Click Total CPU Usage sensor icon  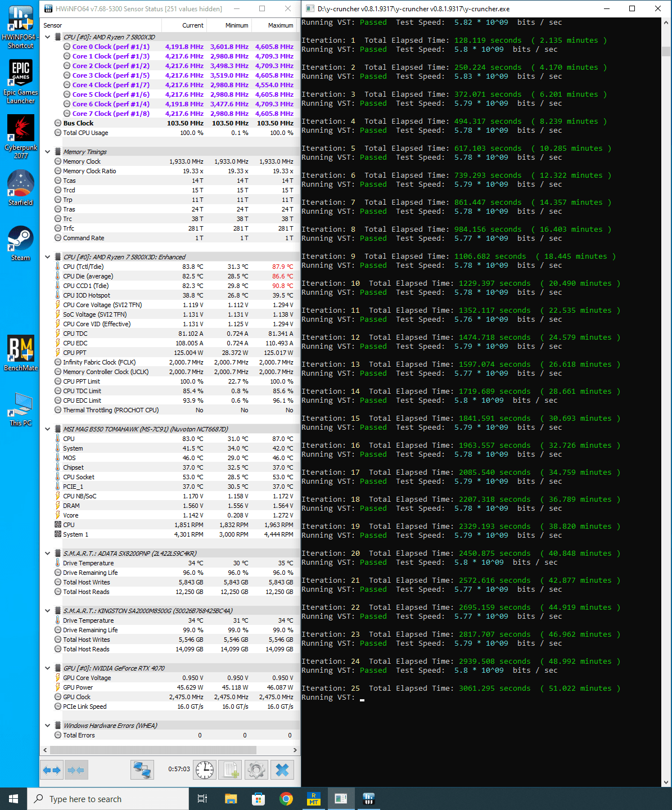click(58, 133)
